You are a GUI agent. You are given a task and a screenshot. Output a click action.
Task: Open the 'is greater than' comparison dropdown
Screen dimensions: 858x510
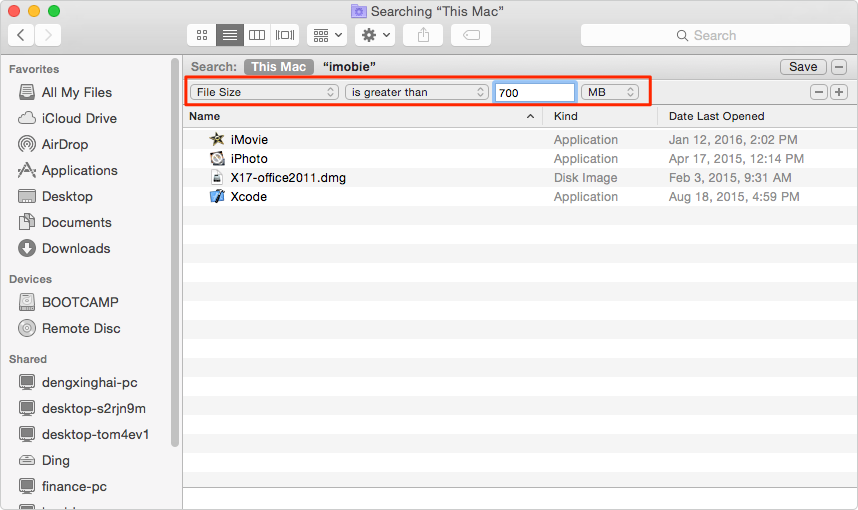(417, 92)
